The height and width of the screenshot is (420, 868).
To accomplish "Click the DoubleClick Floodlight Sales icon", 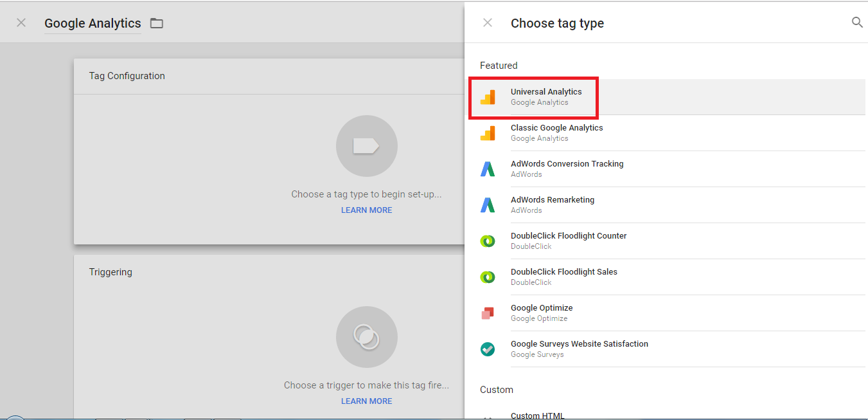I will (488, 277).
